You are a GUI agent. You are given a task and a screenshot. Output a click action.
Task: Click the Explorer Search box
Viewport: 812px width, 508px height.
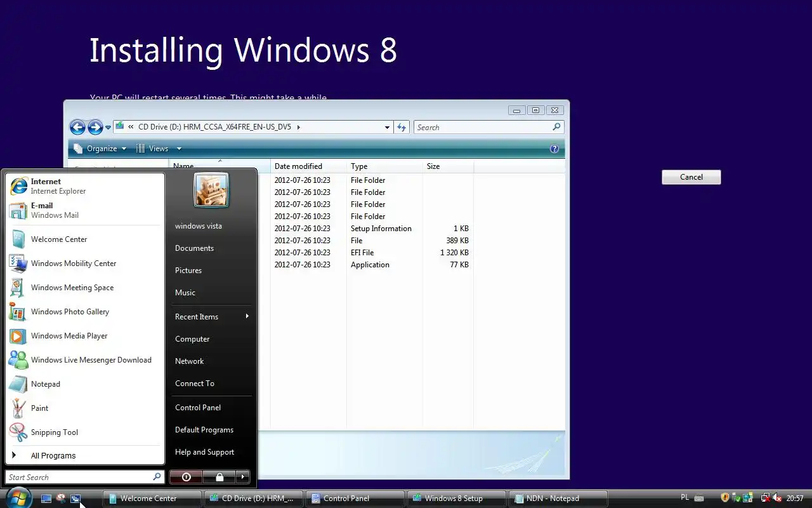pos(488,127)
